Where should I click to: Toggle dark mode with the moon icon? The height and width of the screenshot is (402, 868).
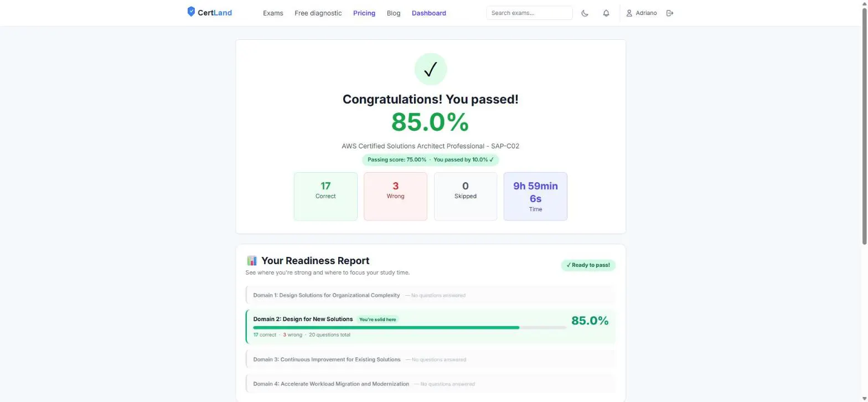pyautogui.click(x=585, y=13)
